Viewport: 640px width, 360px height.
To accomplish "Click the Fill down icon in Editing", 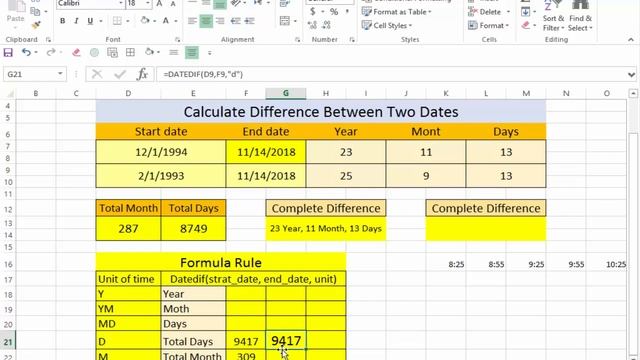I will coord(526,12).
